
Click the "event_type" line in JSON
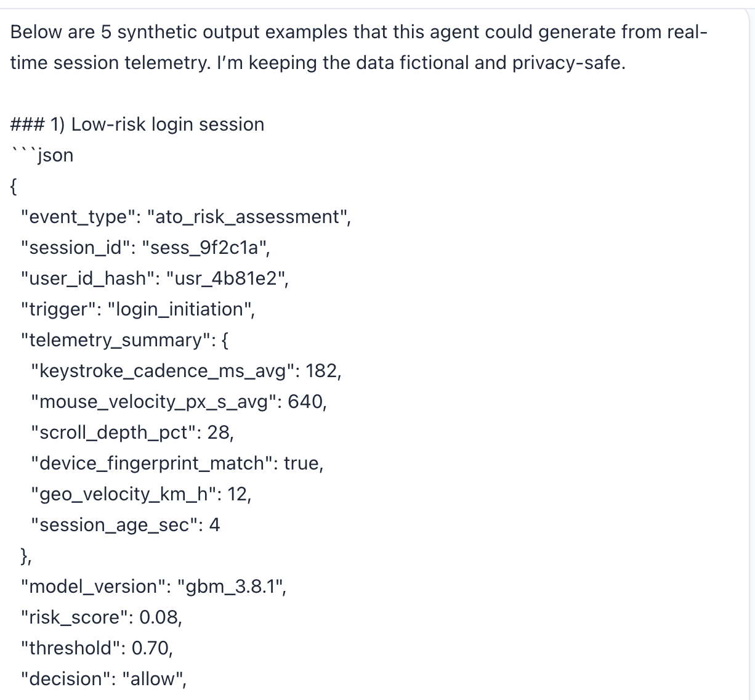point(185,217)
